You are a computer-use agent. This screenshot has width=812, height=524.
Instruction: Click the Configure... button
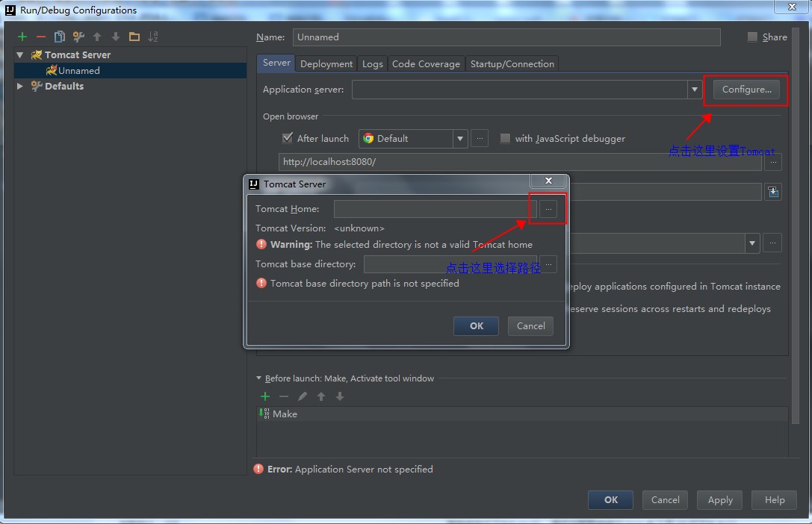tap(747, 90)
